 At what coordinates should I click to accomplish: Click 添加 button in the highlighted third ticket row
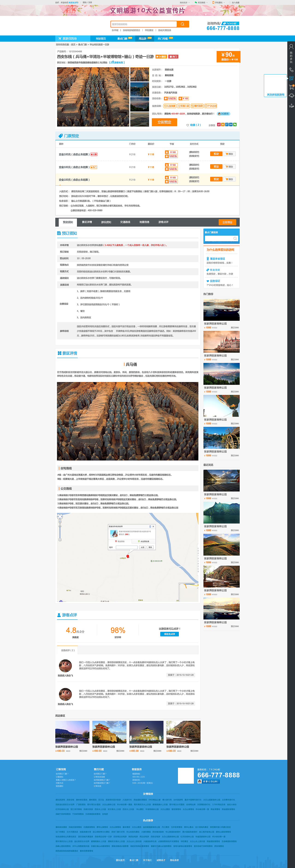click(x=229, y=179)
